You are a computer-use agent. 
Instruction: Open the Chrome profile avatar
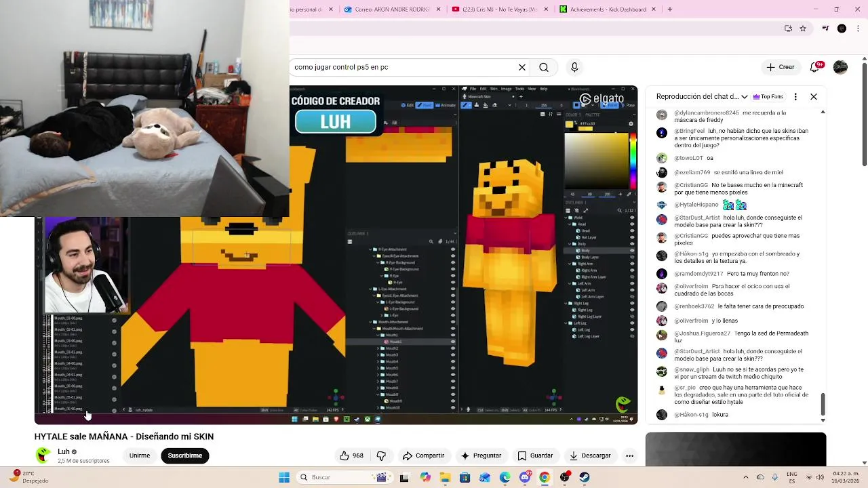[x=842, y=28]
